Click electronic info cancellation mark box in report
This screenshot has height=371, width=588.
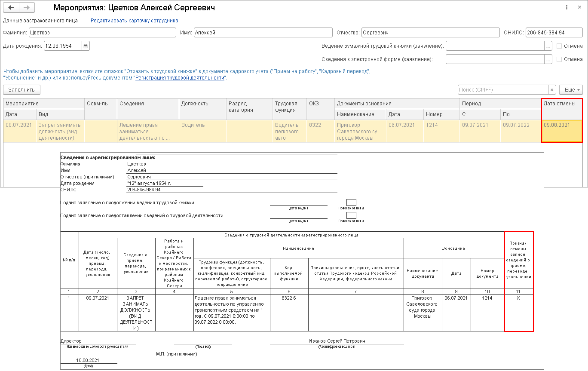(351, 216)
